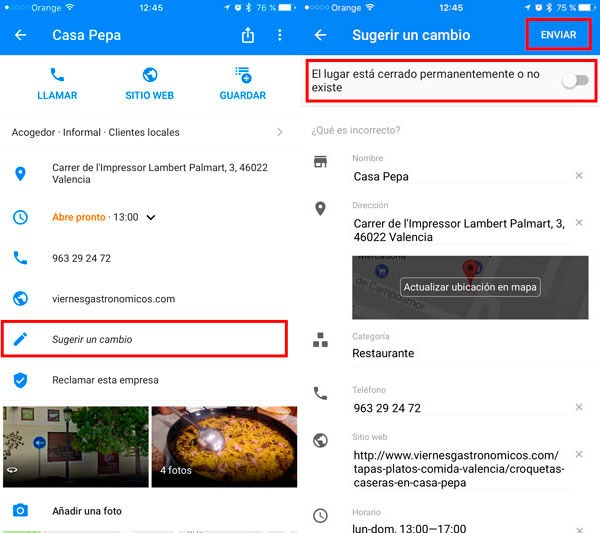Expand the opening hours dropdown arrow
This screenshot has width=600, height=533.
151,217
